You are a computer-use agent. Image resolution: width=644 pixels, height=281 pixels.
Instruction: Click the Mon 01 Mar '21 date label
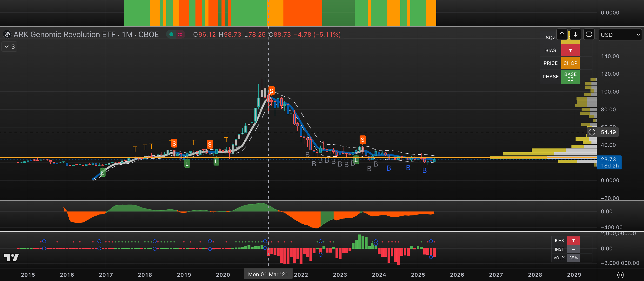coord(268,274)
